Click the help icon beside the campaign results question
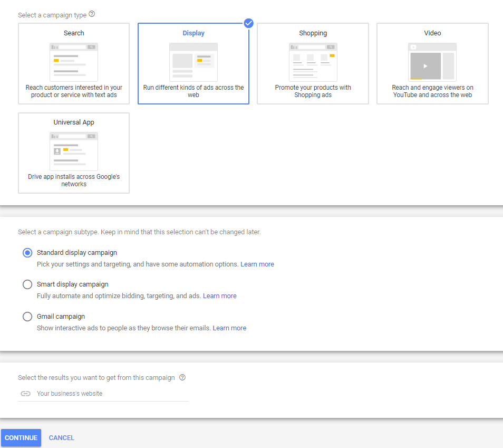The height and width of the screenshot is (448, 503). coord(182,377)
